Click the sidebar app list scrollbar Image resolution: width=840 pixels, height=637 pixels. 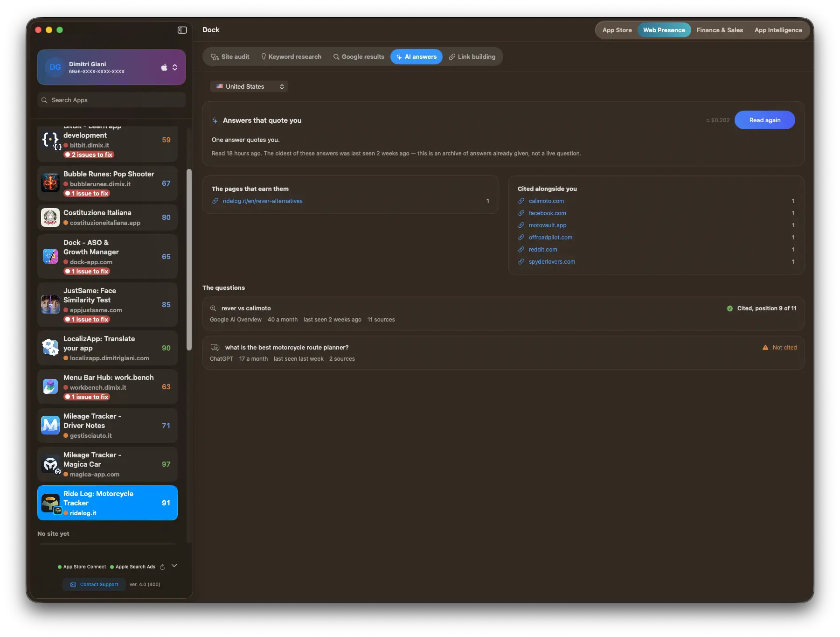point(189,259)
